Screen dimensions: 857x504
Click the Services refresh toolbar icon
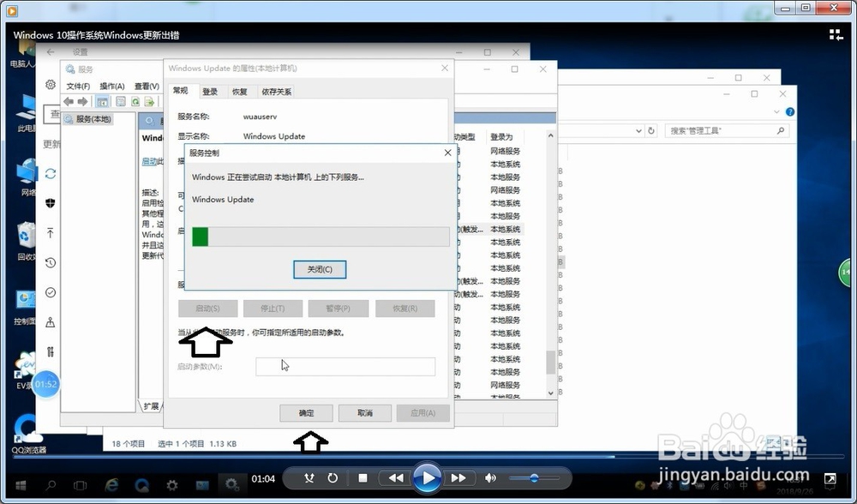135,102
